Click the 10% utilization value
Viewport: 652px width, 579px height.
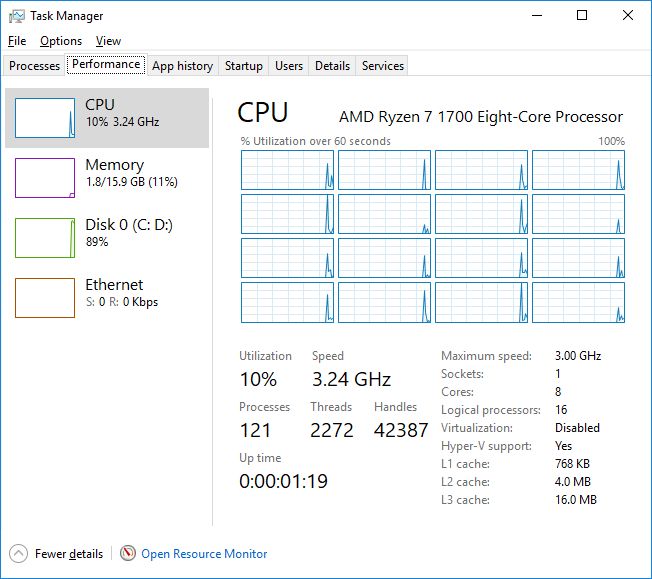pyautogui.click(x=258, y=379)
